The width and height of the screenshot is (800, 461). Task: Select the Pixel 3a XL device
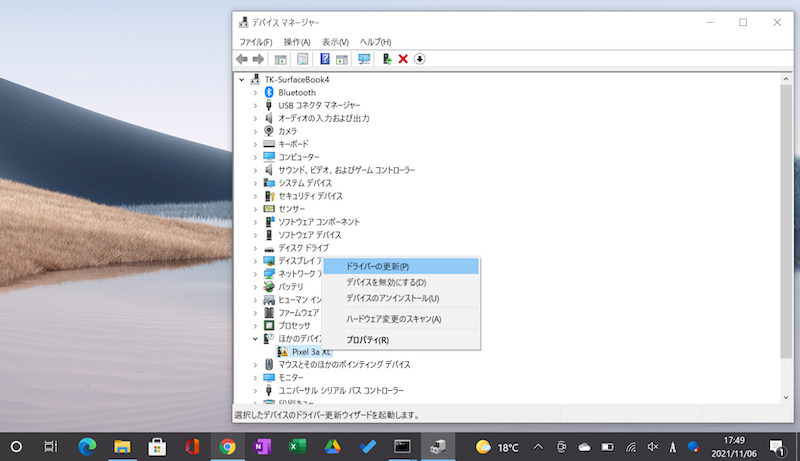(311, 352)
